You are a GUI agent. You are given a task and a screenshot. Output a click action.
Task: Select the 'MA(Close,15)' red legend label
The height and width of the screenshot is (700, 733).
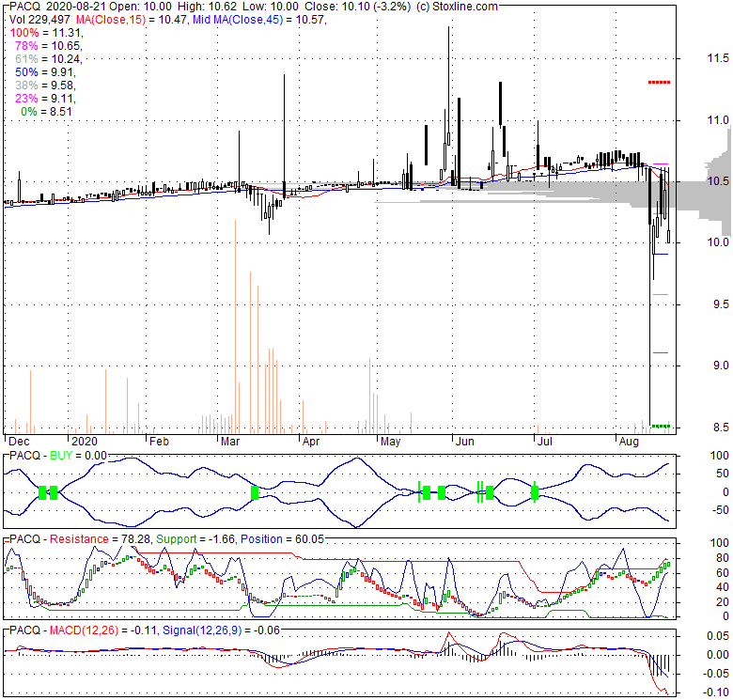[111, 20]
